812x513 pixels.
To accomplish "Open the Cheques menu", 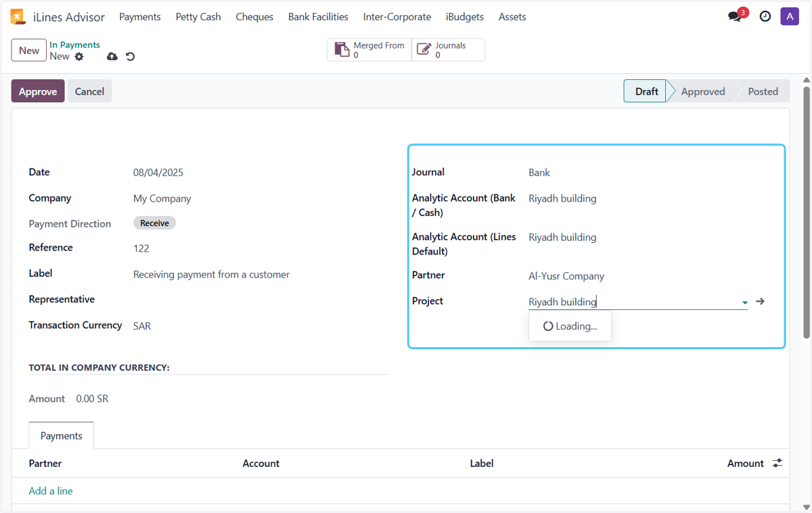I will [x=254, y=17].
